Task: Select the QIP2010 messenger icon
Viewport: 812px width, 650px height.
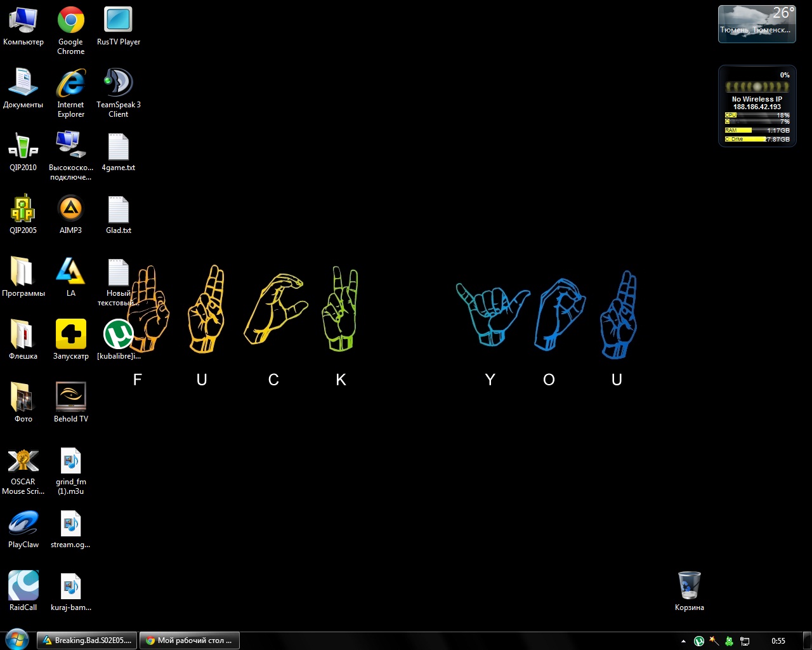Action: pos(23,146)
